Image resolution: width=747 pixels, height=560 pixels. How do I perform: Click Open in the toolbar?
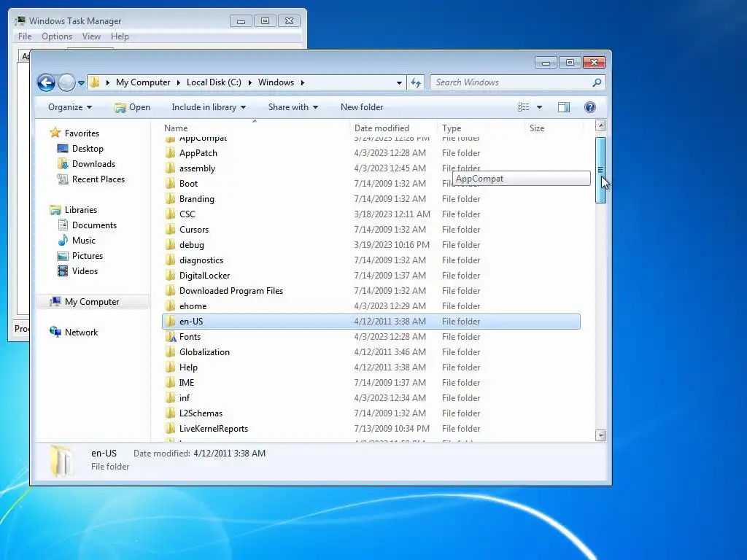tap(133, 107)
